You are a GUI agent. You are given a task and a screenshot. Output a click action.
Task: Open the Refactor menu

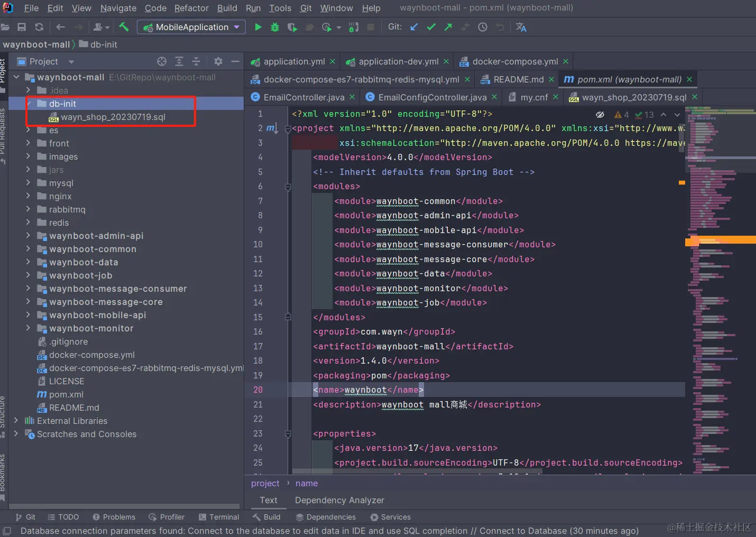click(191, 8)
